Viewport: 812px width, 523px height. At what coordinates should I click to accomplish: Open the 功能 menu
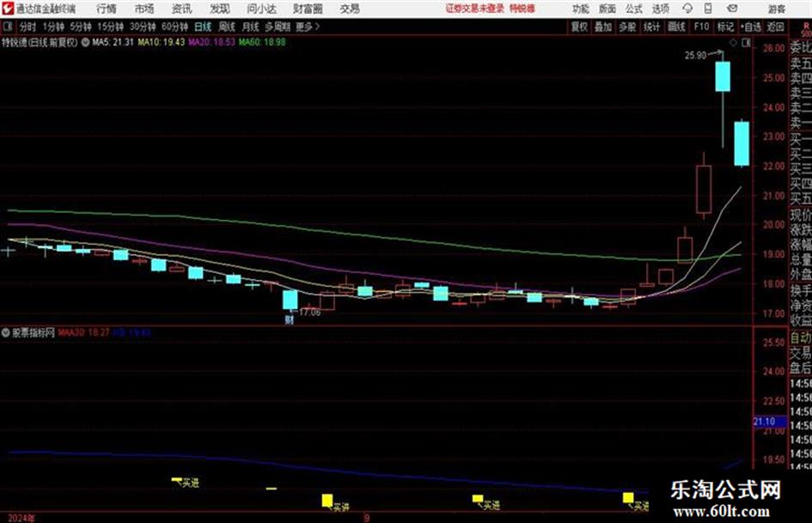coord(581,9)
